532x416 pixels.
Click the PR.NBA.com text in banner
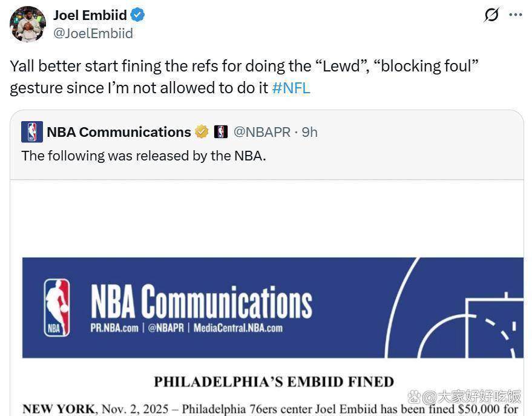[114, 328]
